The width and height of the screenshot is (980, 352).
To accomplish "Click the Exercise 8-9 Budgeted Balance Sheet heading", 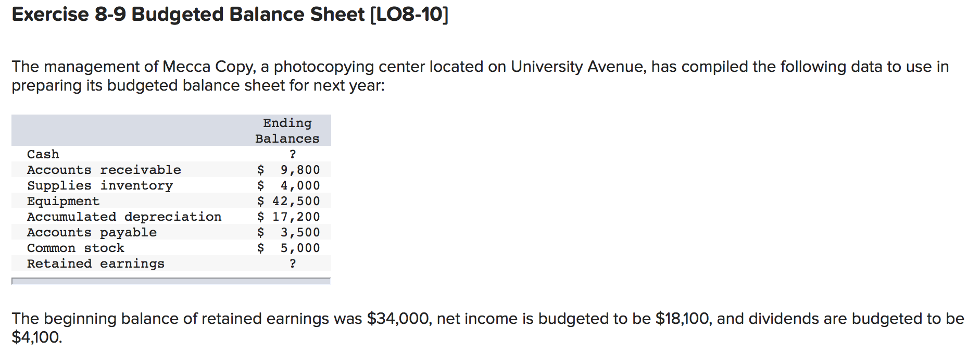I will [x=230, y=15].
